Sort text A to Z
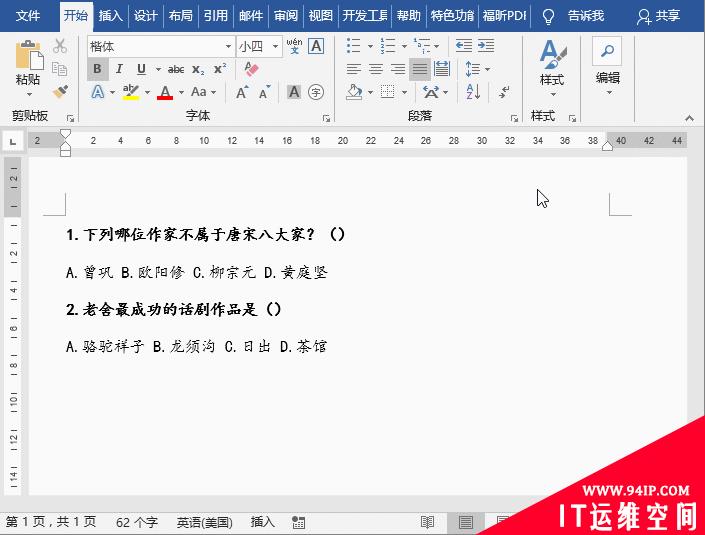705x535 pixels. pyautogui.click(x=473, y=92)
